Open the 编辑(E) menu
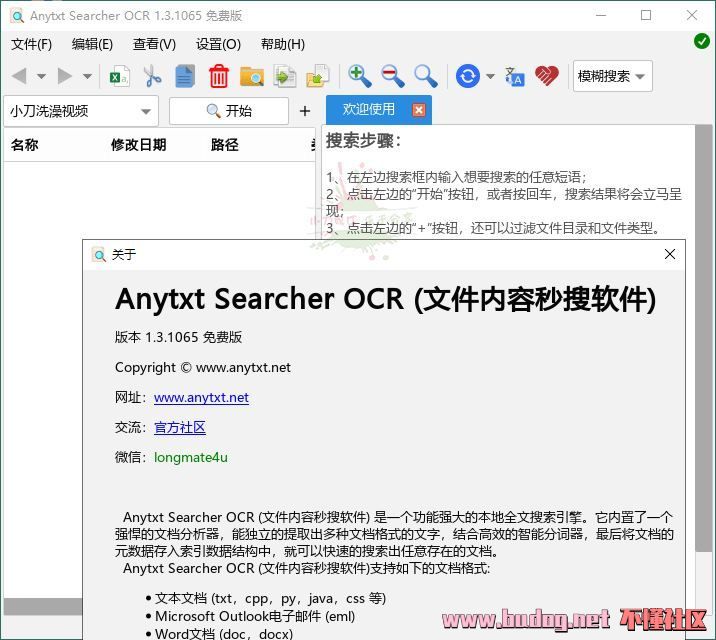The image size is (716, 640). click(92, 44)
